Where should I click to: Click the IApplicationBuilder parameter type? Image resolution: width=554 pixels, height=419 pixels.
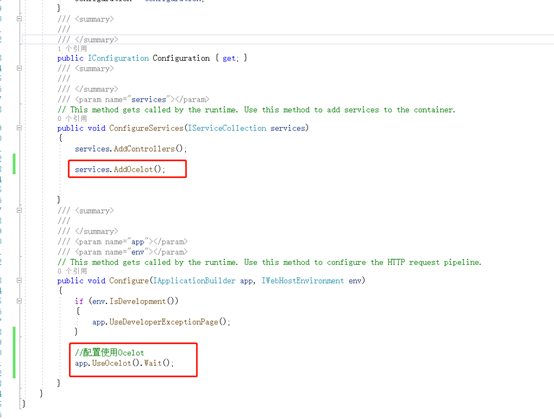point(194,281)
